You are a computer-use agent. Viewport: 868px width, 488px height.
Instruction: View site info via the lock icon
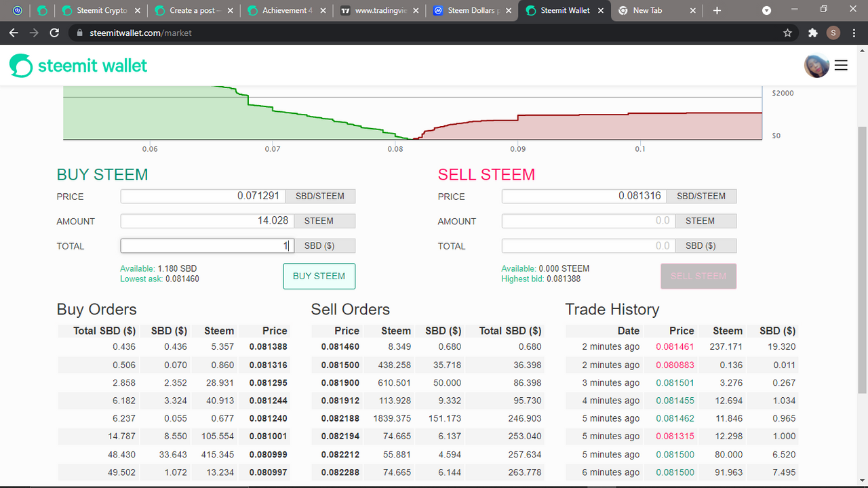(79, 33)
